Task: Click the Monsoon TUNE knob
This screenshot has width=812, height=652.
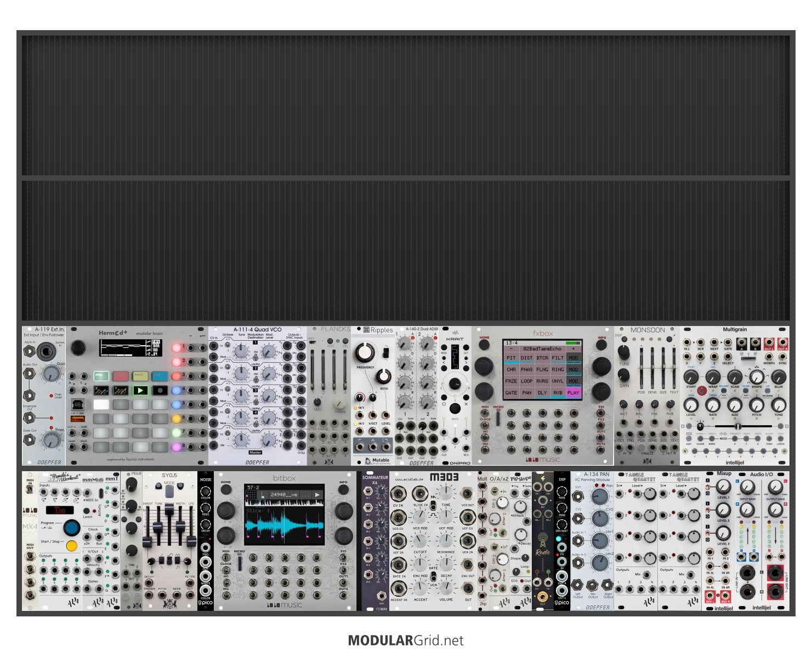Action: pos(624,352)
